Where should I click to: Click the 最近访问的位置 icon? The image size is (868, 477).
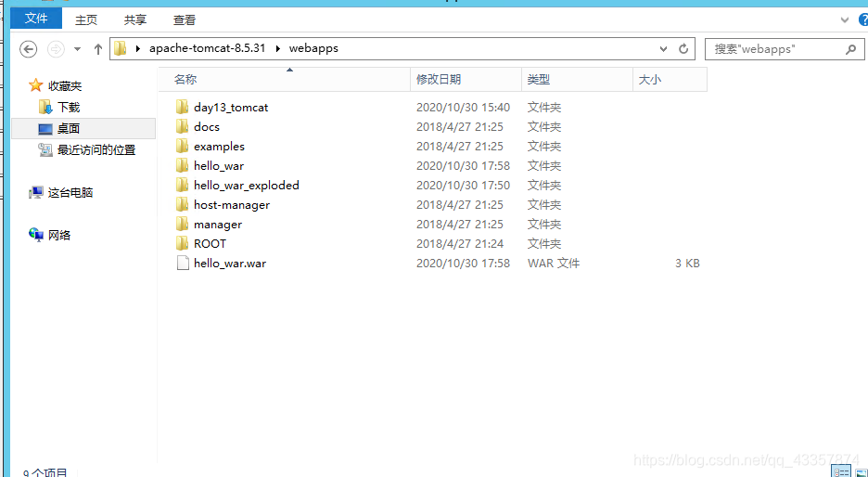pos(45,149)
